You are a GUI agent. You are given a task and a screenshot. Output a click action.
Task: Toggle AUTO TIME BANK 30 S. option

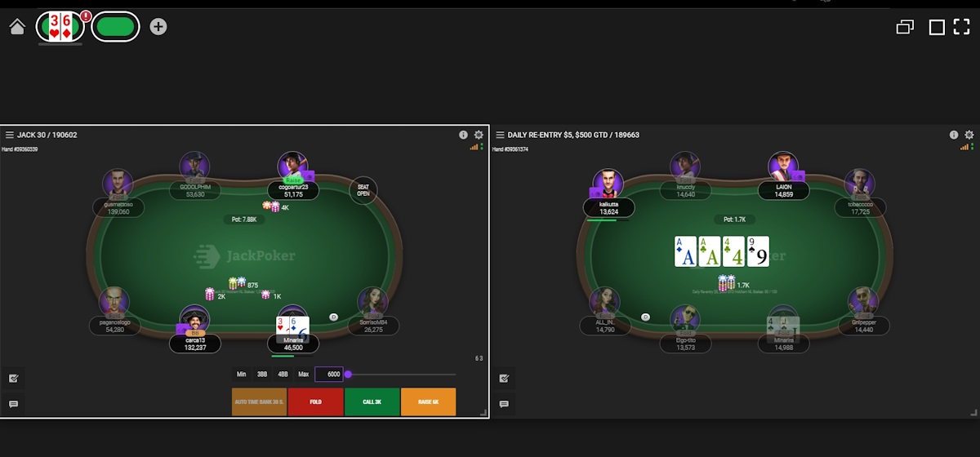(x=259, y=402)
